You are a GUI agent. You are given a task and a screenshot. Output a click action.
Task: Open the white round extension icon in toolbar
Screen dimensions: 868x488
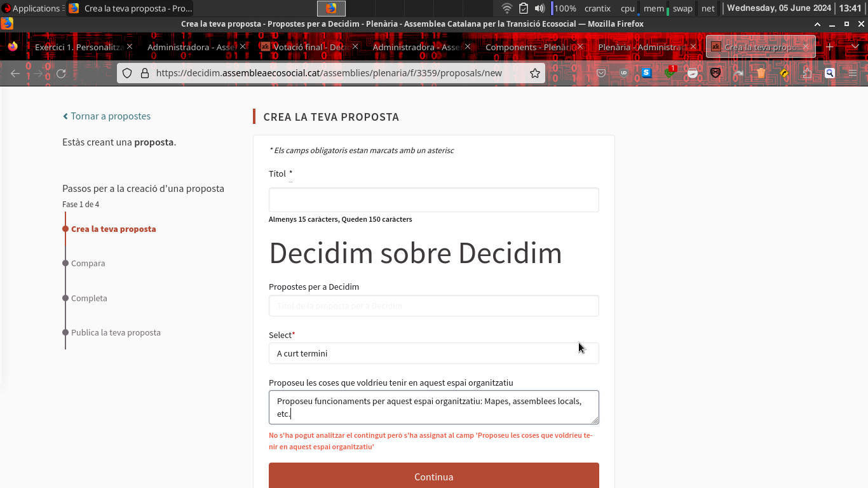coord(693,73)
